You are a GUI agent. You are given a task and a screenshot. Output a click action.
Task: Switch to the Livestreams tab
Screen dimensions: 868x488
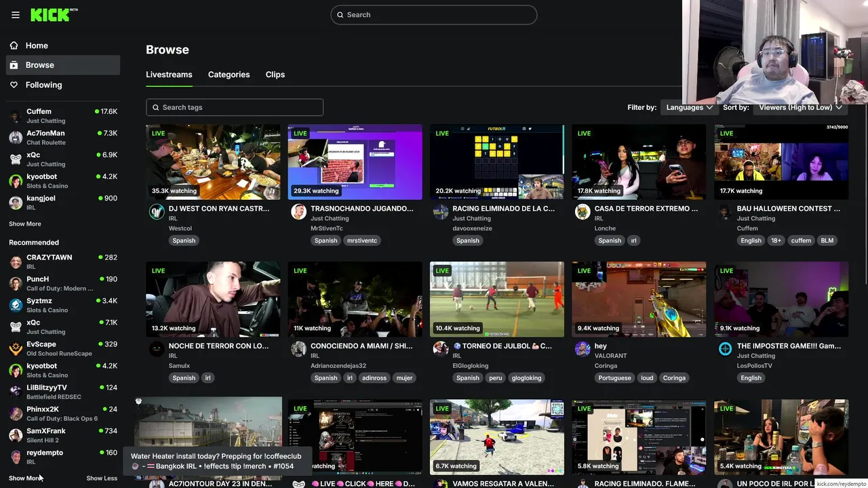point(169,75)
